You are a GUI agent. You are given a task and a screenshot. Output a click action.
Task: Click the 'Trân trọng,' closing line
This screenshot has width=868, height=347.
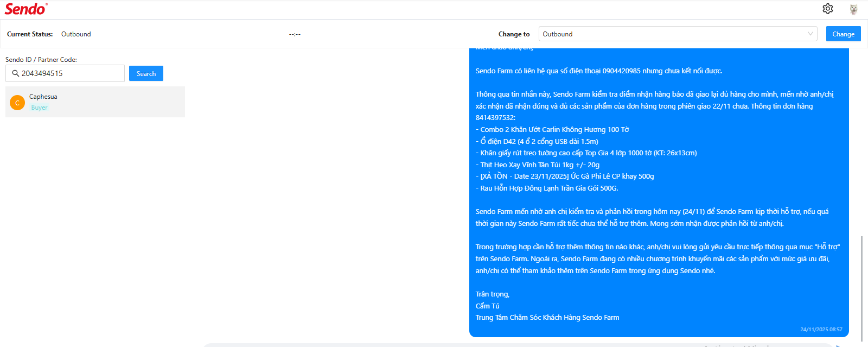point(493,294)
